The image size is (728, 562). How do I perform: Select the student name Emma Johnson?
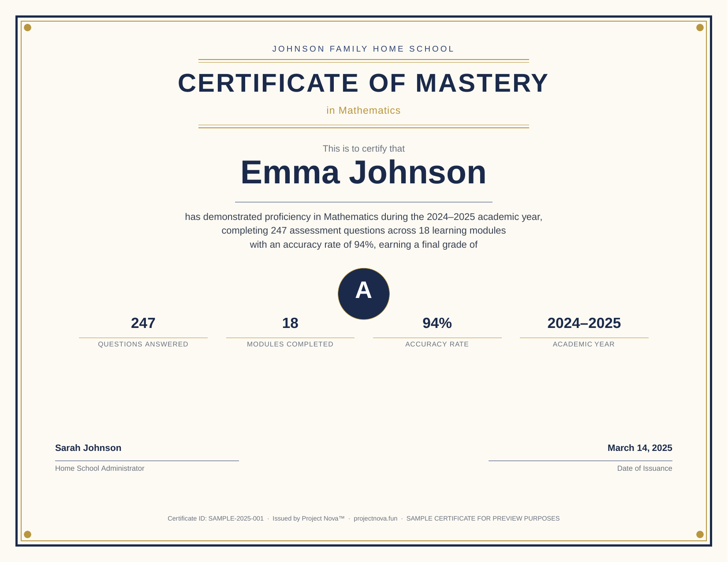pos(363,173)
